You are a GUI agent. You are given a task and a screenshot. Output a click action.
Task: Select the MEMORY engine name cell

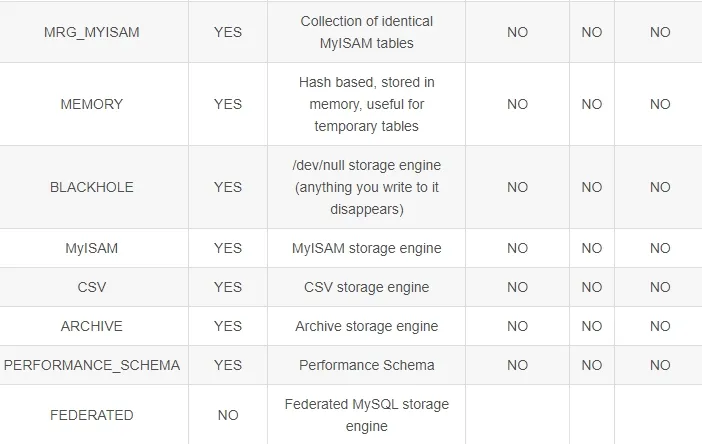pos(92,104)
